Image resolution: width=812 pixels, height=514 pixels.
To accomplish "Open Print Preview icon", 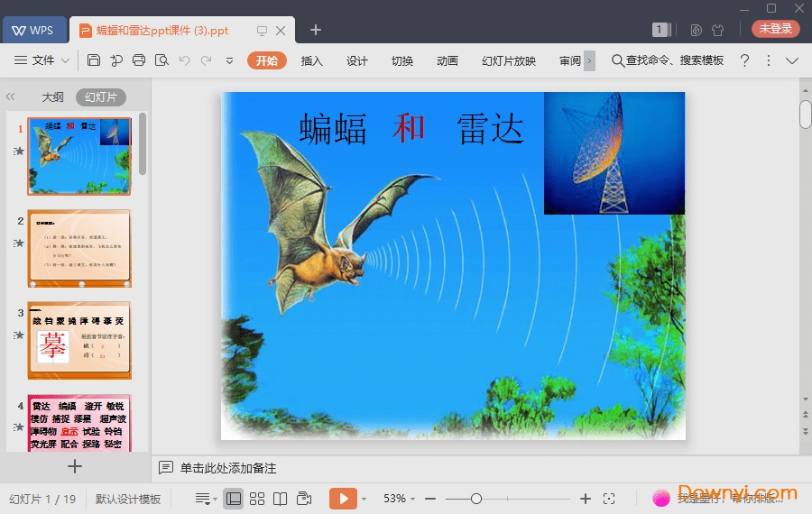I will point(161,60).
